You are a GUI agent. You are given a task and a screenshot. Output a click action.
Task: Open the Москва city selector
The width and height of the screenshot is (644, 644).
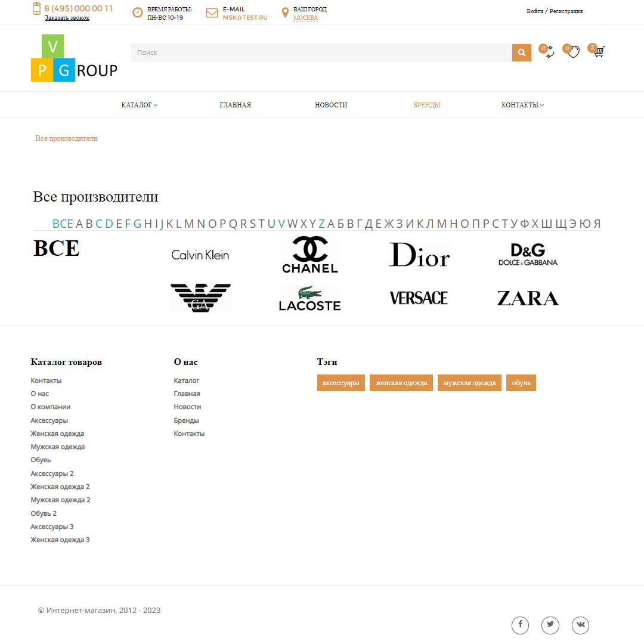coord(305,18)
